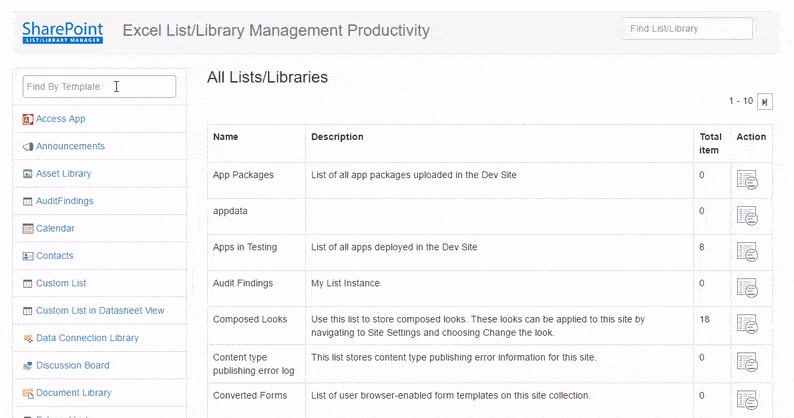Click 'List of all apps deployed in the Dev Site'
794x418 pixels.
point(394,247)
